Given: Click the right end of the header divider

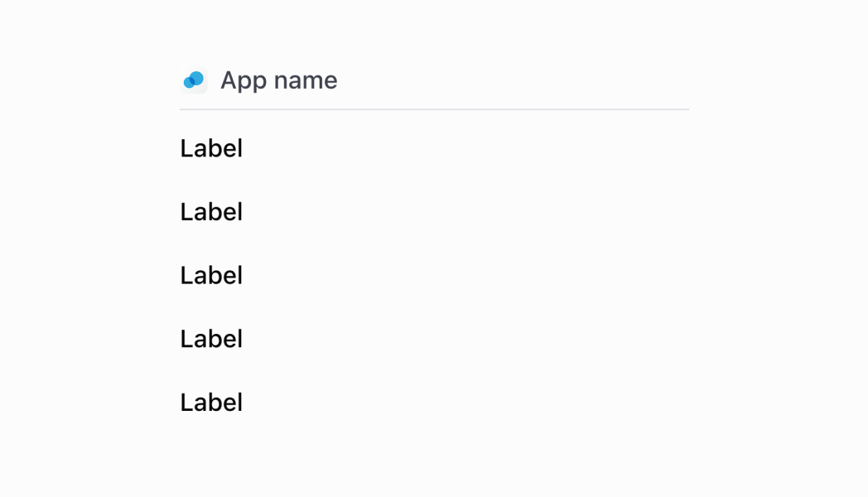Looking at the screenshot, I should pyautogui.click(x=685, y=109).
